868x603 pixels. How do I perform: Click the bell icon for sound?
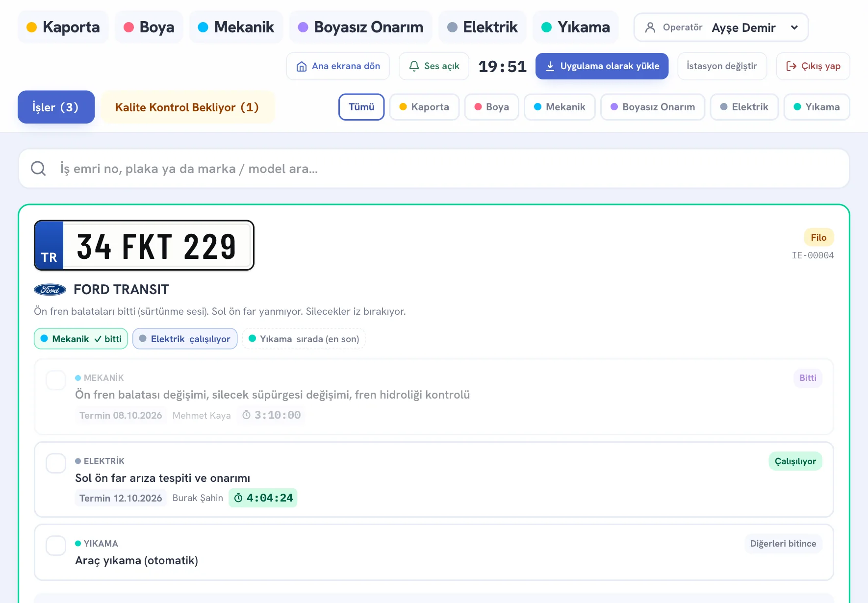tap(414, 66)
